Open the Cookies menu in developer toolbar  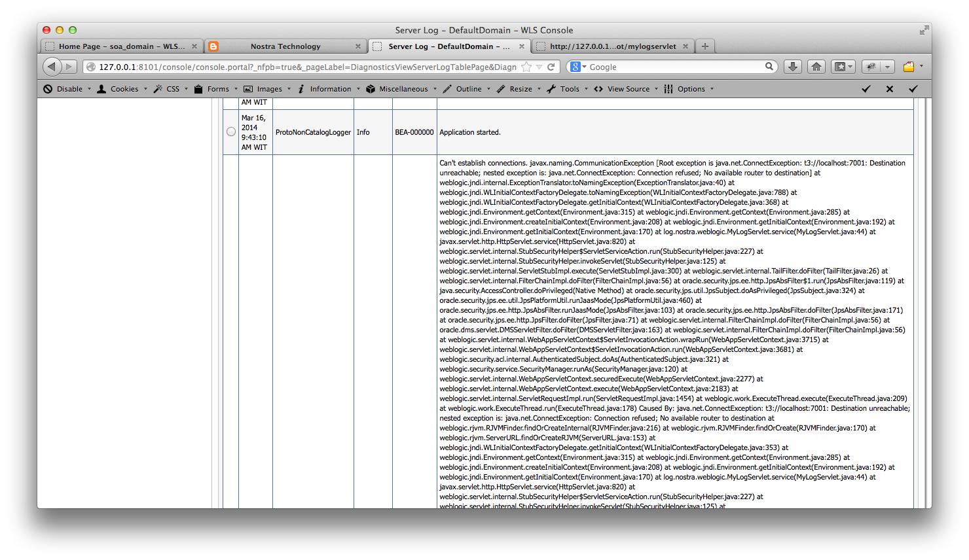[x=122, y=89]
